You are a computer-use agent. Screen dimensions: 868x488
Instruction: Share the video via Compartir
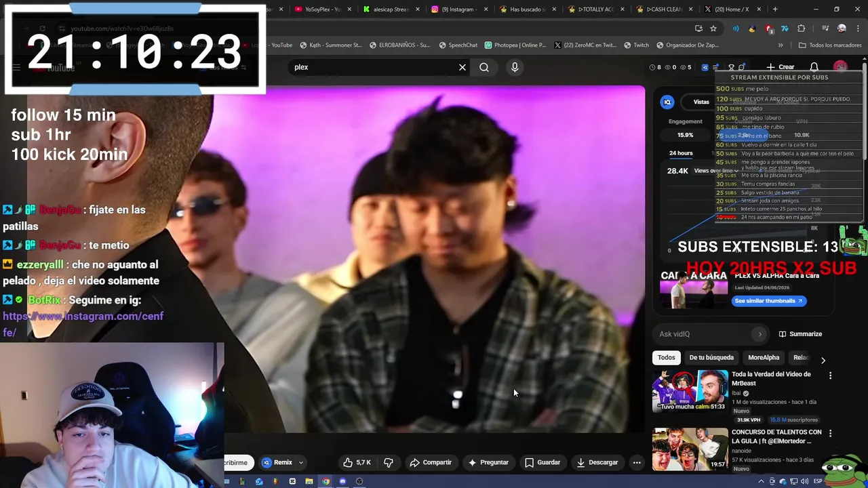pos(431,462)
